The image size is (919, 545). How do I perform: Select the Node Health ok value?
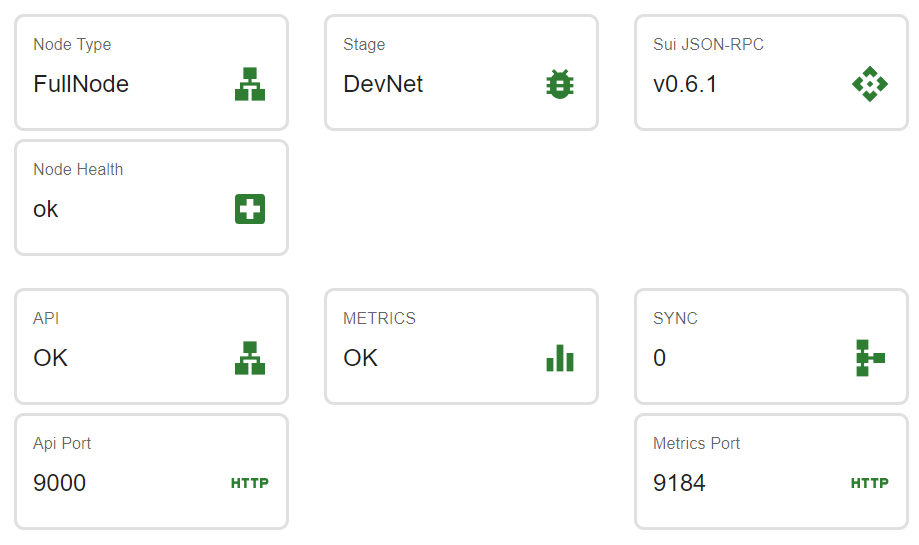46,209
